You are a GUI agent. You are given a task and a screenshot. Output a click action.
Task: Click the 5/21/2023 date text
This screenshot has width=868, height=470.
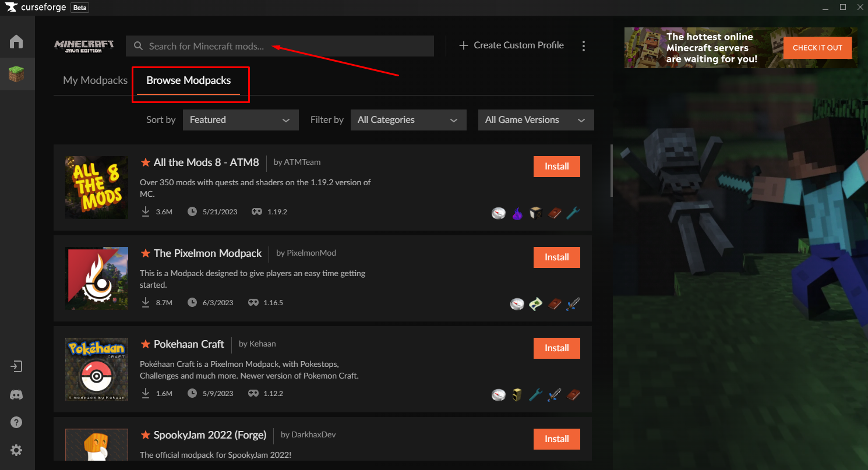point(220,212)
